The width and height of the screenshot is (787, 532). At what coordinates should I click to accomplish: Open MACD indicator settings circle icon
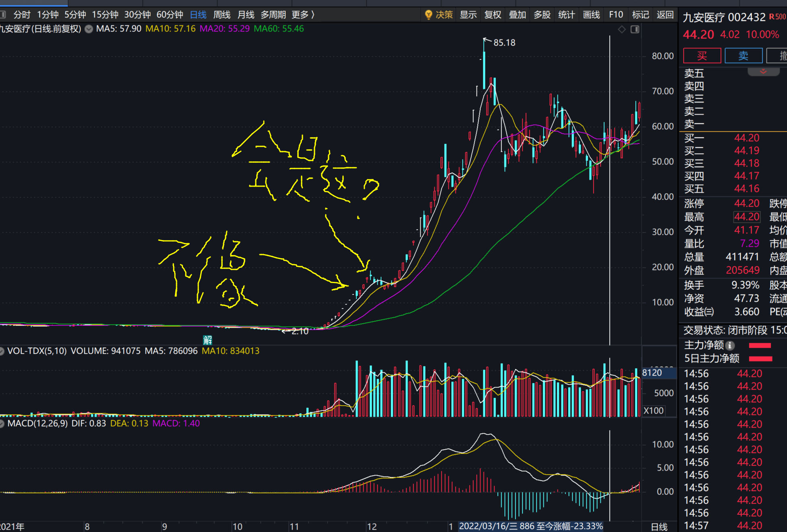coord(2,423)
